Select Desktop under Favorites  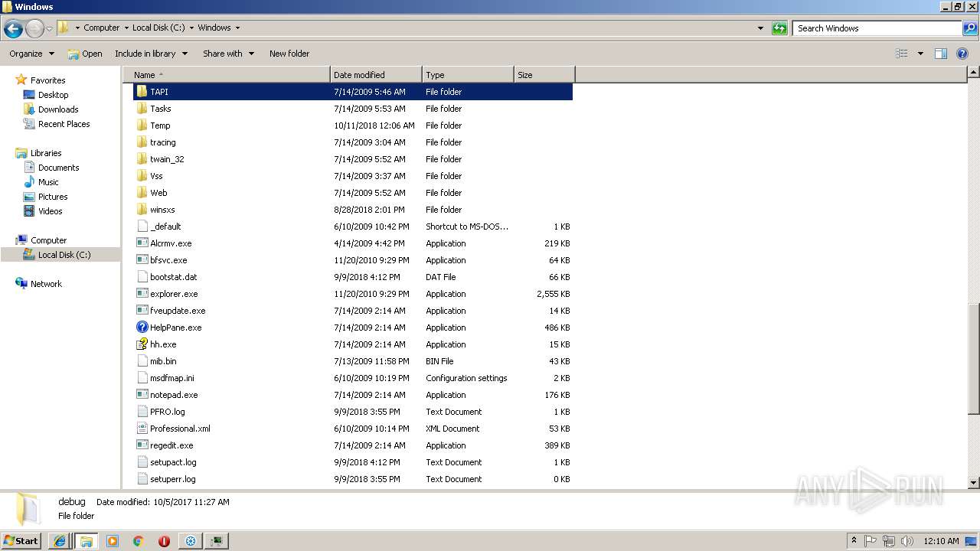(x=53, y=95)
